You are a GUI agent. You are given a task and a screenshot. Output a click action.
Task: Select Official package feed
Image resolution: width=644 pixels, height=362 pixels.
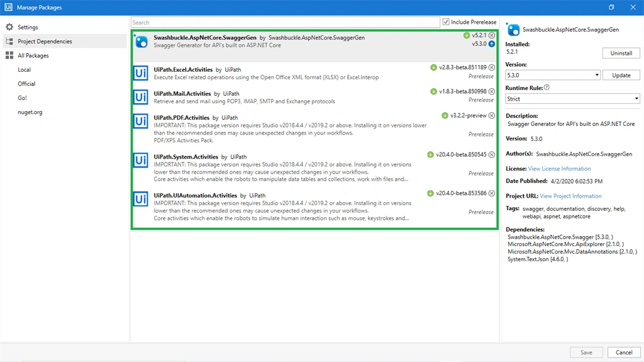coord(26,84)
